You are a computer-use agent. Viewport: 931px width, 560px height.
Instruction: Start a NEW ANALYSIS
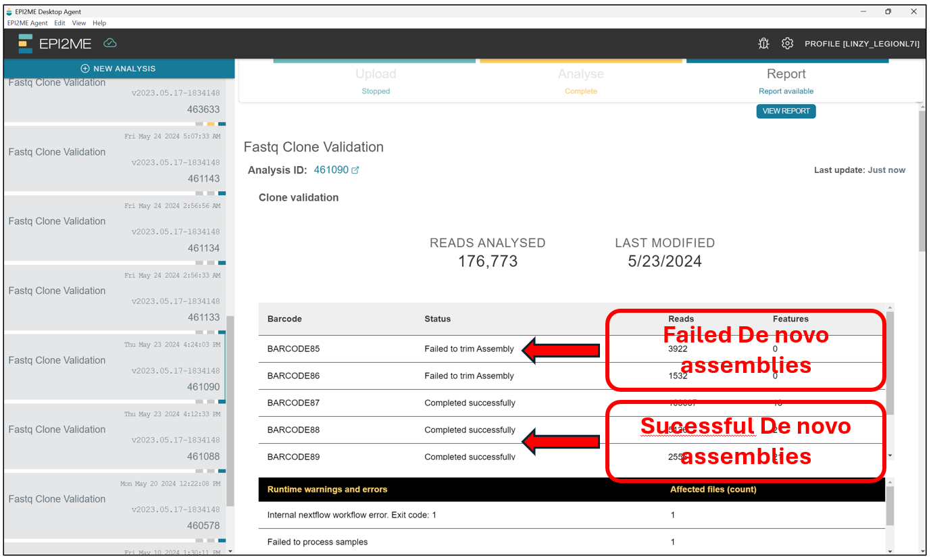coord(118,68)
